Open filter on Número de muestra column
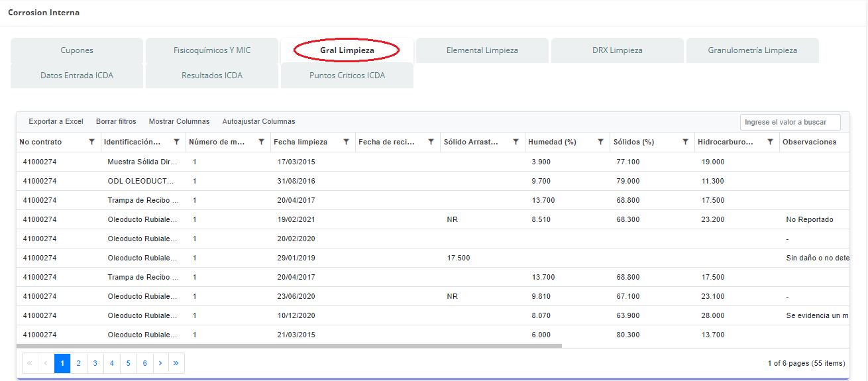 pyautogui.click(x=261, y=142)
